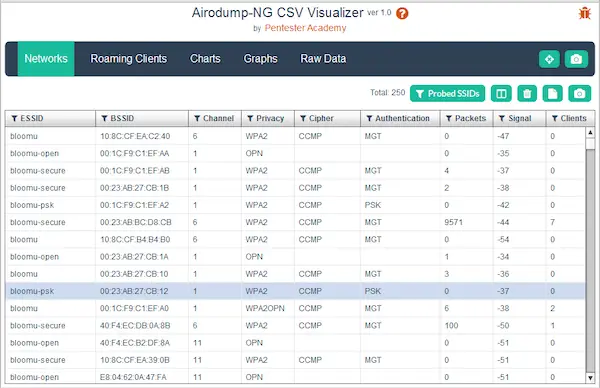Select the bloomu-psk row with BSSID 00:23:AB:27:CB:12
Screen dimensions: 600x388
[x=295, y=291]
